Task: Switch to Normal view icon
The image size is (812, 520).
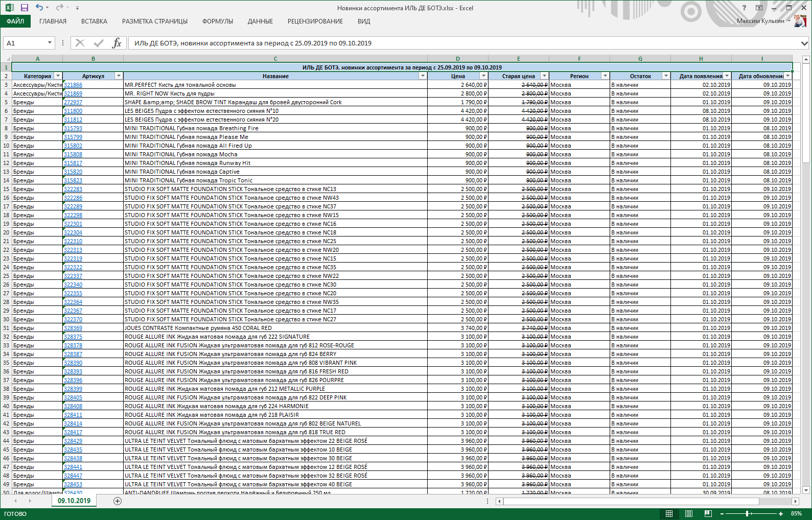Action: pos(669,513)
